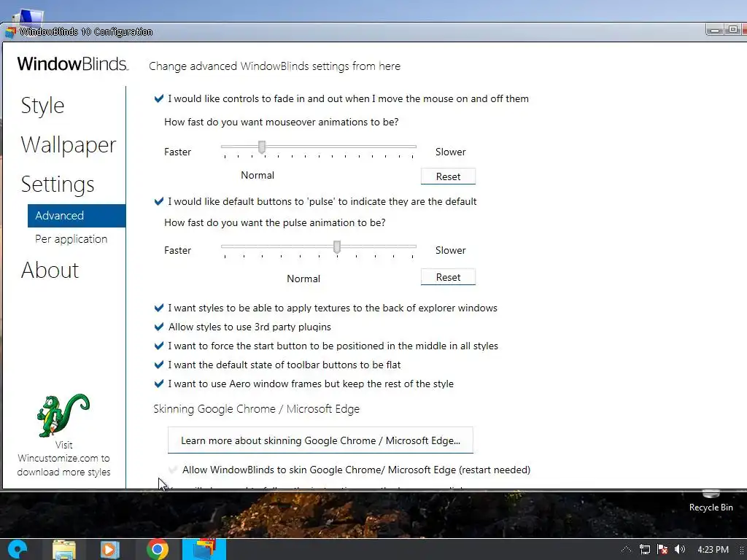Toggle default buttons 'pulse' option

pos(159,201)
